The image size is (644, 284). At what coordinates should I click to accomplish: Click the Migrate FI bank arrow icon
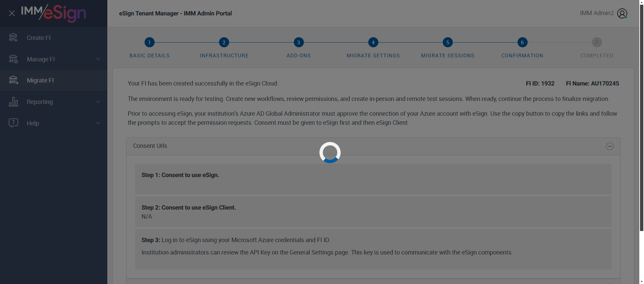[x=13, y=80]
